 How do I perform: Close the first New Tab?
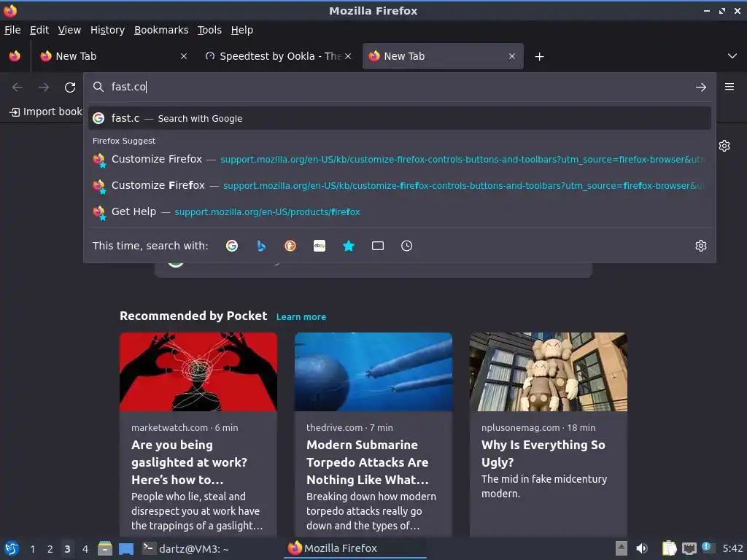tap(184, 56)
